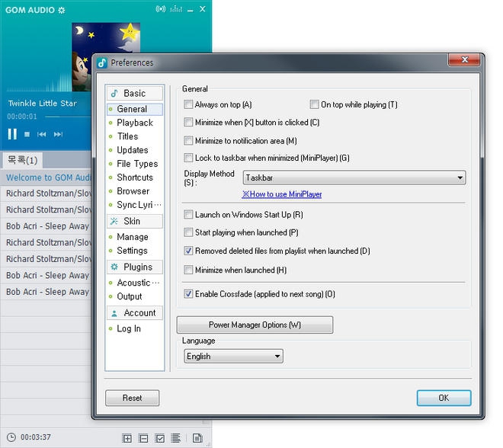Click the 00:03:37 total time display
The image size is (503, 448).
(x=36, y=437)
